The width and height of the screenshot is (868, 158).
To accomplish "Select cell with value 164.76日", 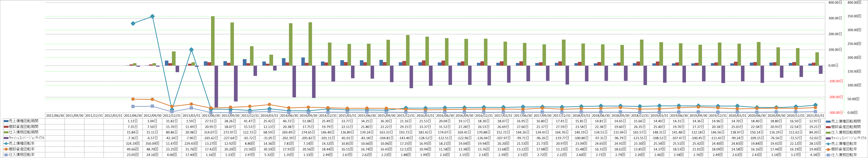I will (x=562, y=132).
